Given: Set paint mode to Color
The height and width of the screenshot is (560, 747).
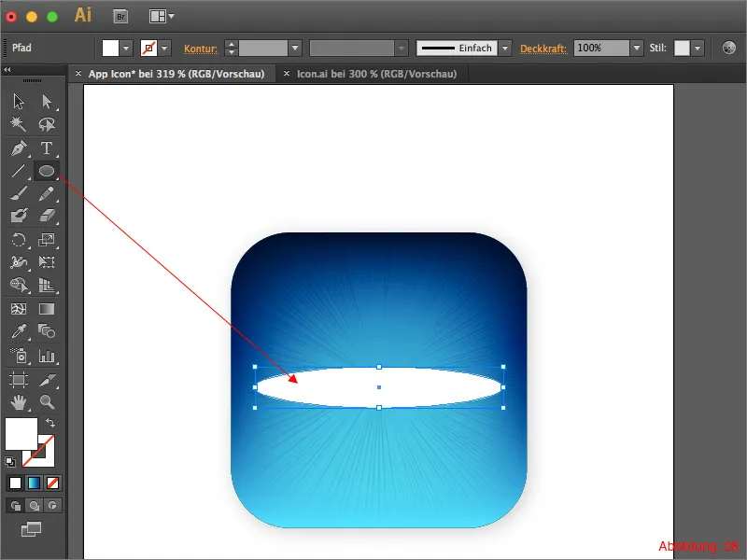Looking at the screenshot, I should pos(15,483).
